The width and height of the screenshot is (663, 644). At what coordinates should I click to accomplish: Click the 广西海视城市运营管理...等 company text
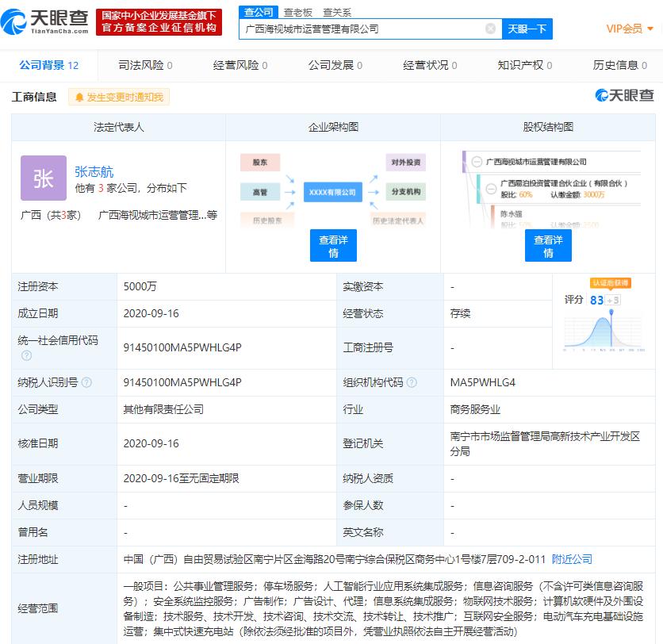157,215
